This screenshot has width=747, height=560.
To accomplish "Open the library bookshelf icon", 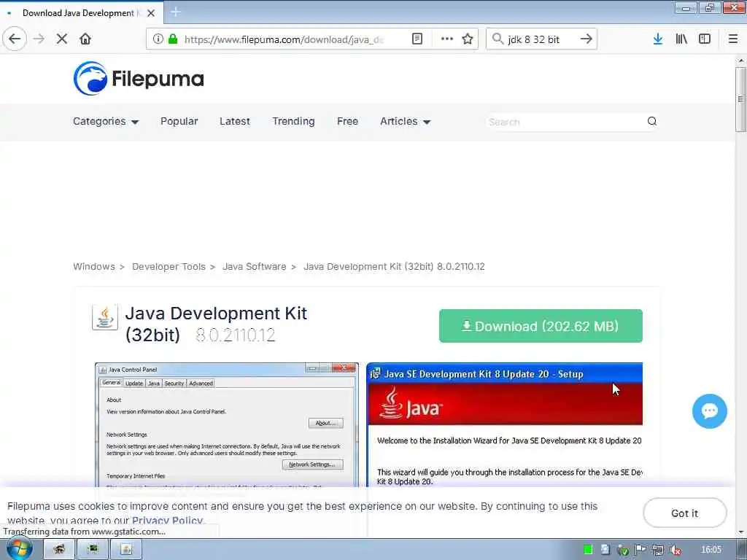I will tap(681, 39).
